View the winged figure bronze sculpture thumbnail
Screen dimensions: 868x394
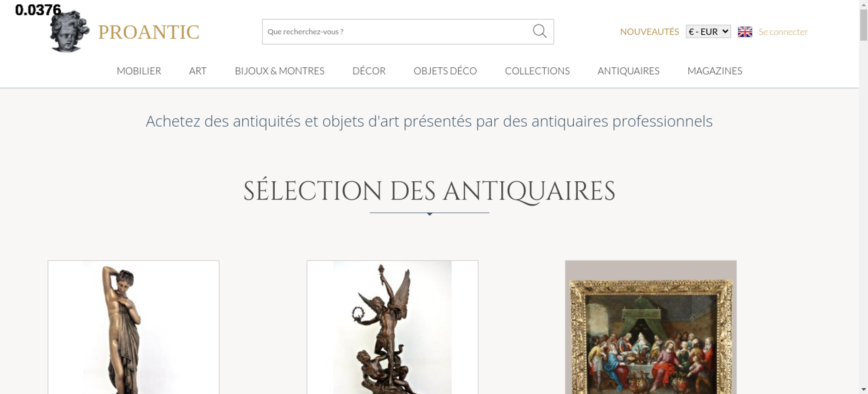(x=392, y=327)
